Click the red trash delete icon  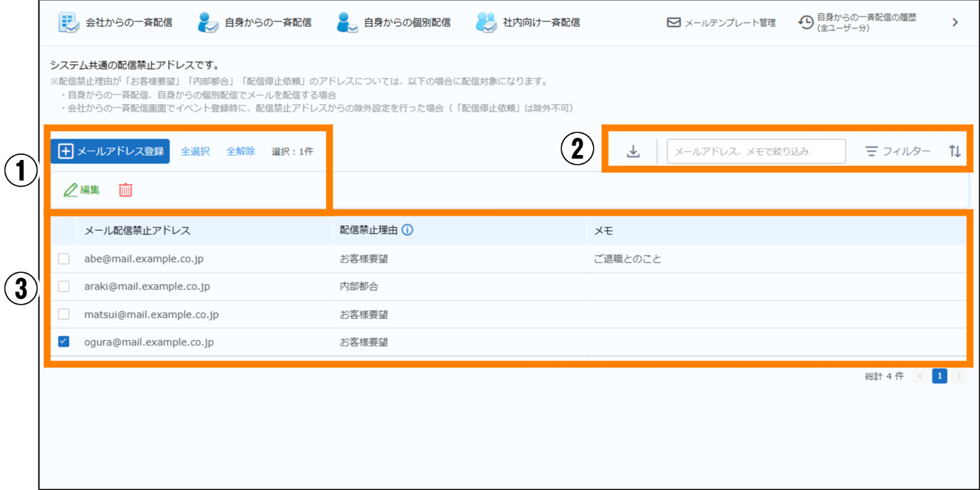(125, 190)
